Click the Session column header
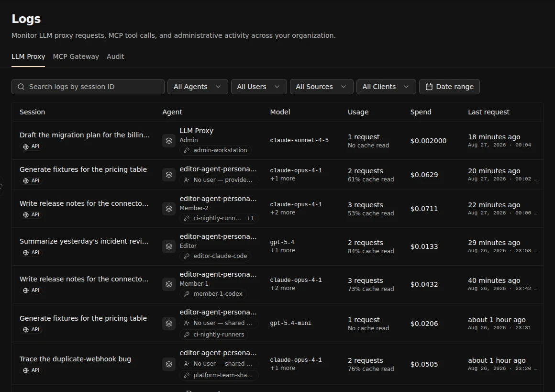Screen dimensions: 555x392 pos(32,112)
